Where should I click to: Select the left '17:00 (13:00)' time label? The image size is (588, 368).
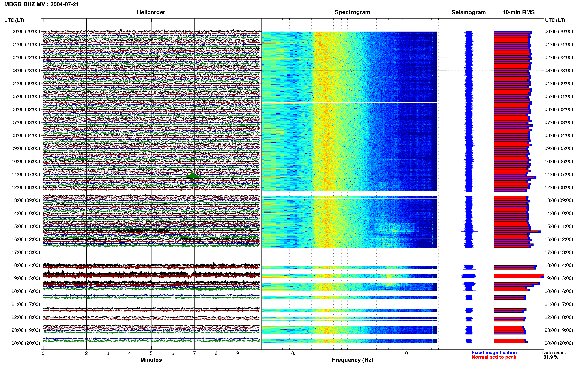[x=26, y=252]
